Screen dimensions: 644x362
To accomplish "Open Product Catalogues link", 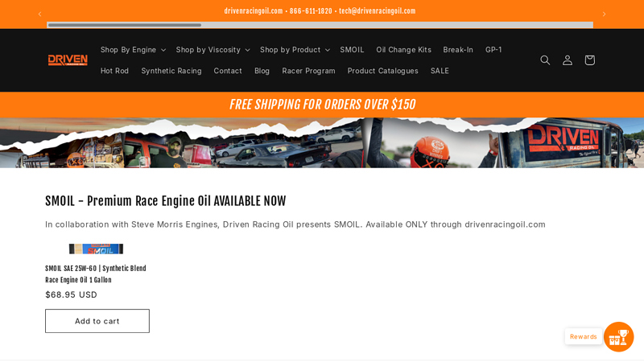I will tap(383, 71).
